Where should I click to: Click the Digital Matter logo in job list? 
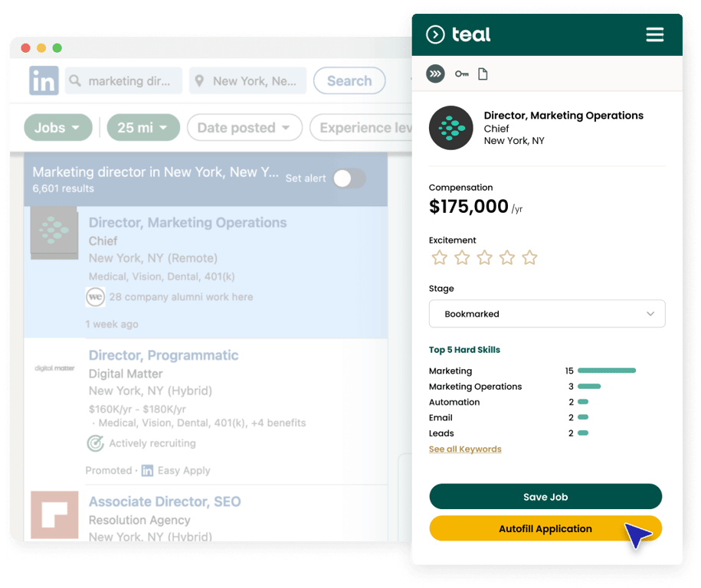[54, 368]
